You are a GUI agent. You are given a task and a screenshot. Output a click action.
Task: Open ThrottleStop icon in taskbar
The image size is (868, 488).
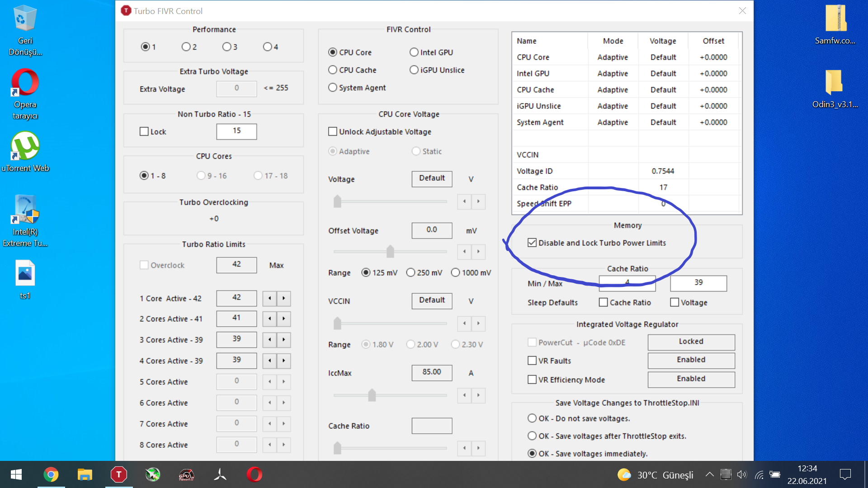[x=118, y=474]
